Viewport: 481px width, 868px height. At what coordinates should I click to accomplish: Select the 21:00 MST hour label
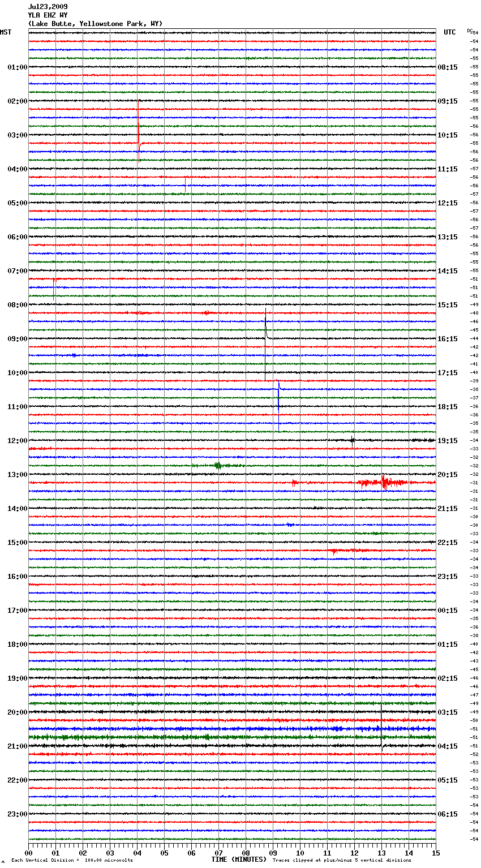pos(18,746)
